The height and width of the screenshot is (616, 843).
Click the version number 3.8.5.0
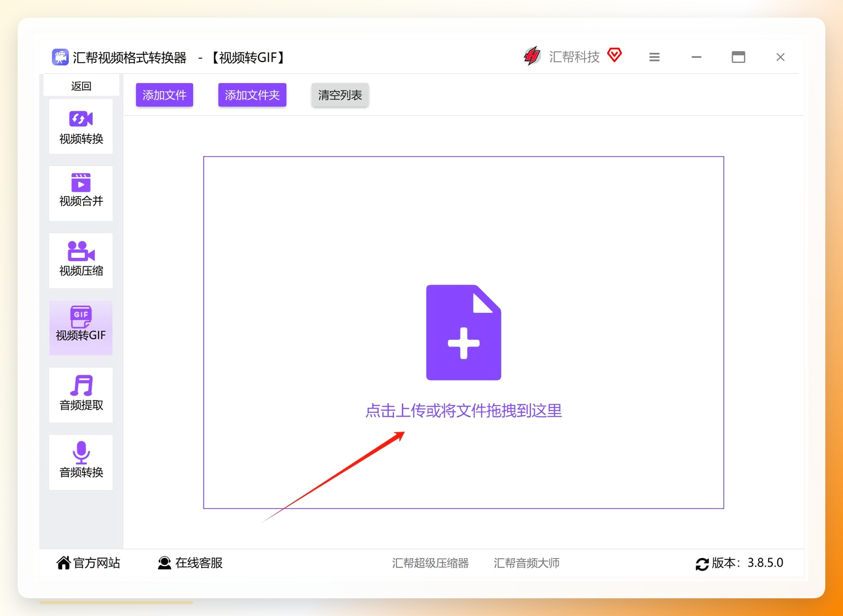(765, 563)
